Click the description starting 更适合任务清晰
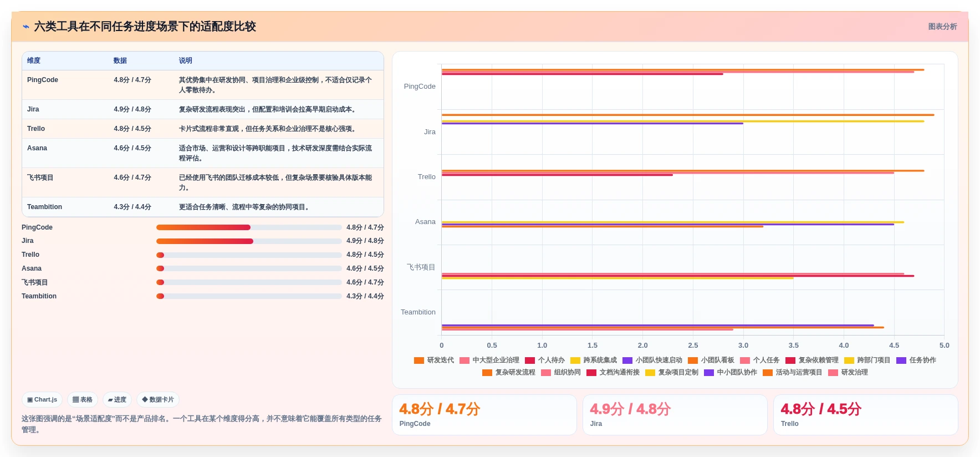The width and height of the screenshot is (980, 457). (x=244, y=207)
